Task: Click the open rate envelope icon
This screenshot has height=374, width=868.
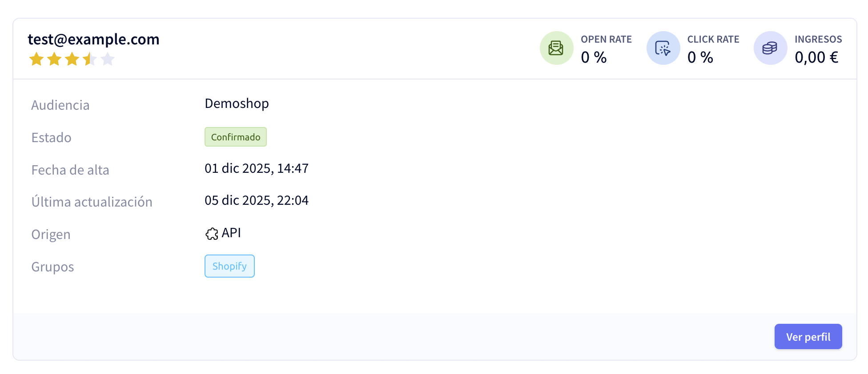Action: (x=556, y=48)
